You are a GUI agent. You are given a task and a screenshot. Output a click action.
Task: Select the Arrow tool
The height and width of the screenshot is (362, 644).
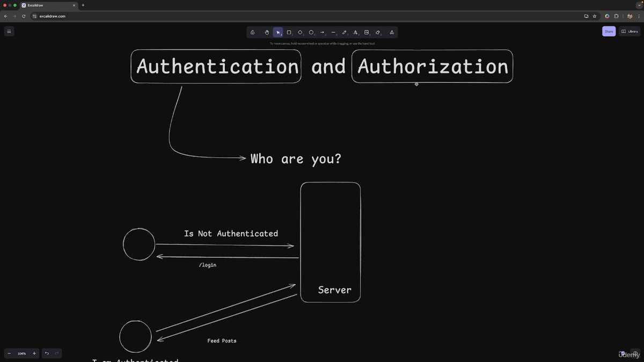click(x=323, y=32)
